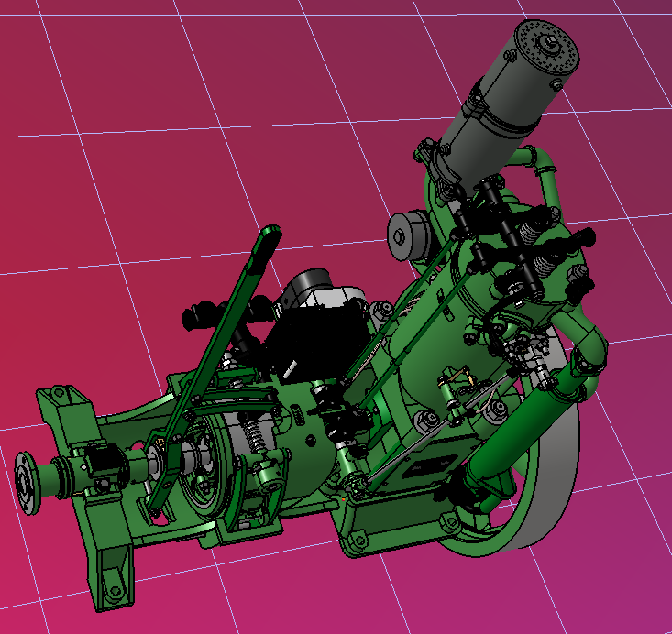Select the long green lever handle tip
The image size is (672, 634).
point(265,240)
